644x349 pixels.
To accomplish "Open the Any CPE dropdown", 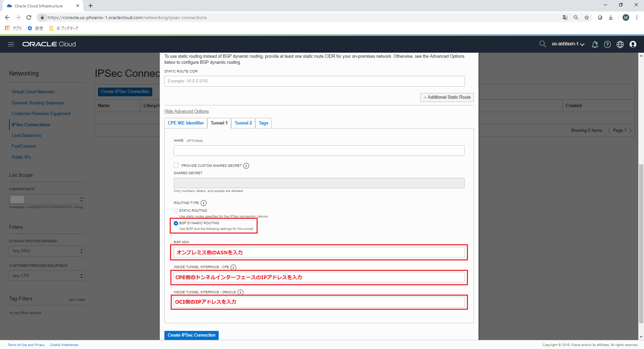I will (47, 276).
